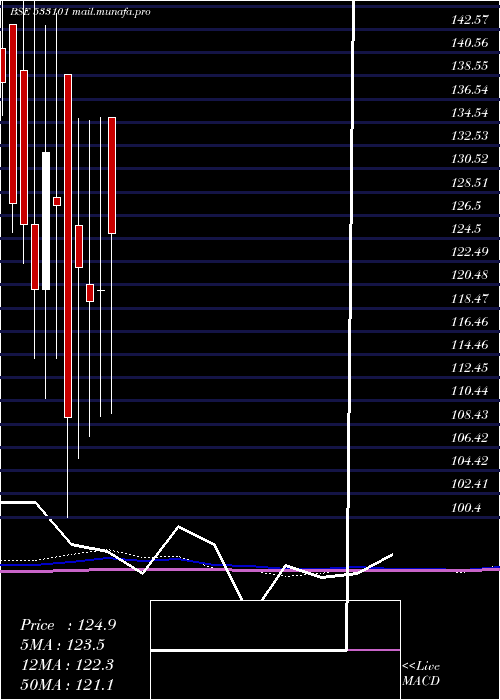Click the 110.44 price label
Image resolution: width=500 pixels, height=700 pixels.
tap(469, 391)
